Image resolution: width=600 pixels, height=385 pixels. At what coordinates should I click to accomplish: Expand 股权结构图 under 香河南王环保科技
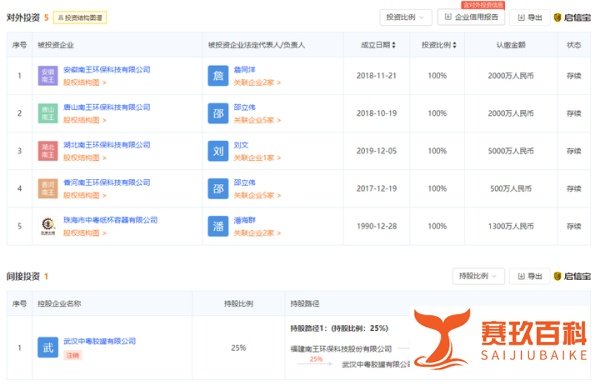[85, 195]
